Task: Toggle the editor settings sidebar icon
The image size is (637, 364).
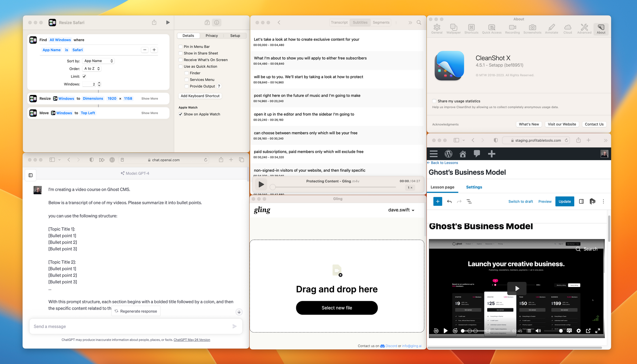Action: (x=581, y=202)
